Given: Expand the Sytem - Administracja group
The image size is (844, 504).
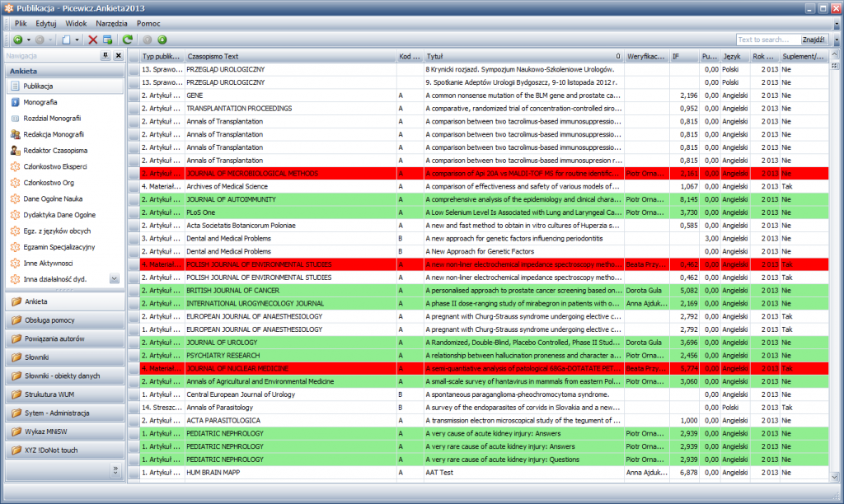Looking at the screenshot, I should pos(65,413).
